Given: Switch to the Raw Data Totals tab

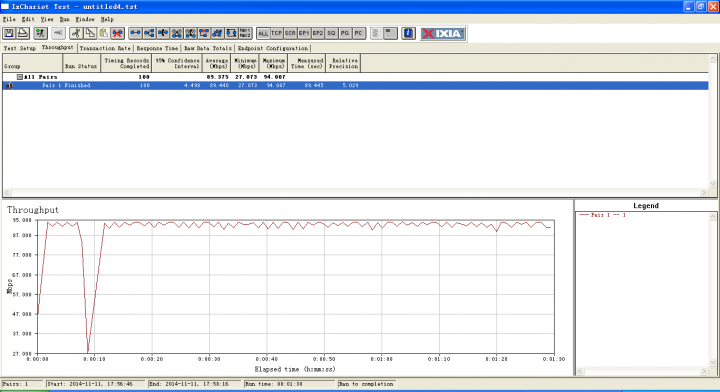Looking at the screenshot, I should 208,48.
